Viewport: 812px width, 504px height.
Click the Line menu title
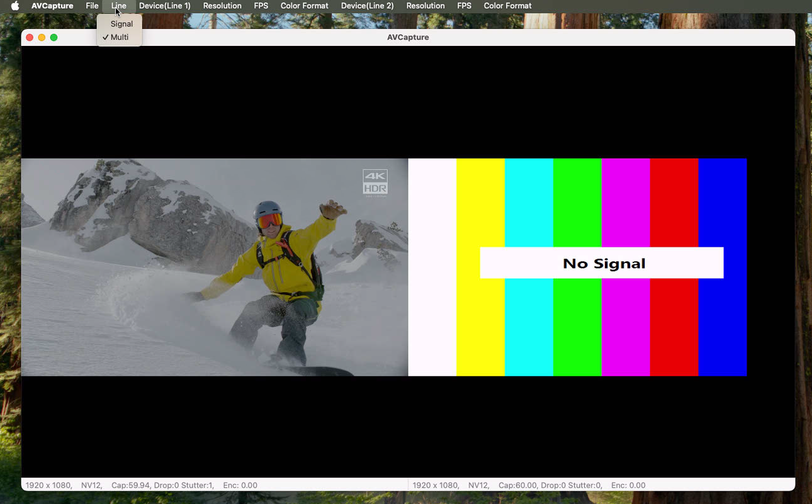118,6
